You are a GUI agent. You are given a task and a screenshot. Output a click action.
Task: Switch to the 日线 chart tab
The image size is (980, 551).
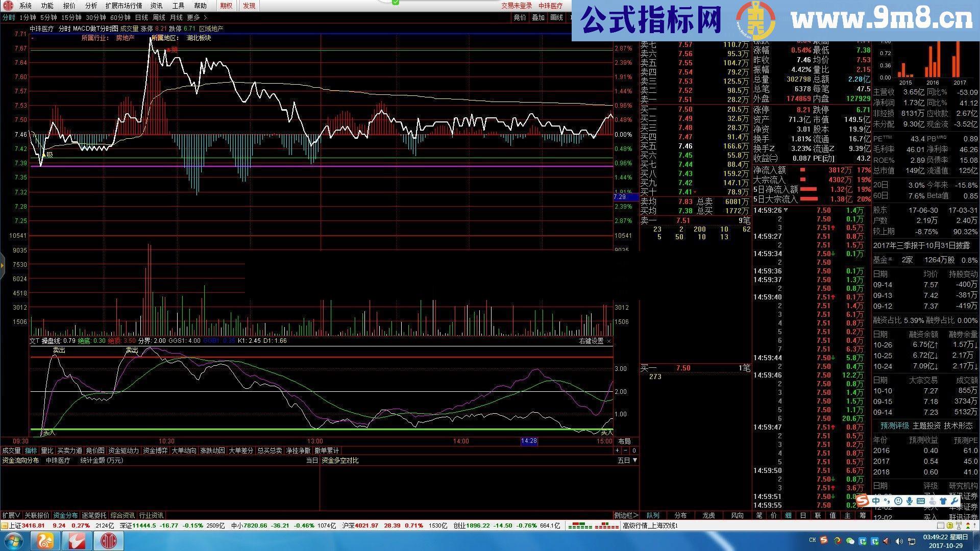[x=141, y=17]
